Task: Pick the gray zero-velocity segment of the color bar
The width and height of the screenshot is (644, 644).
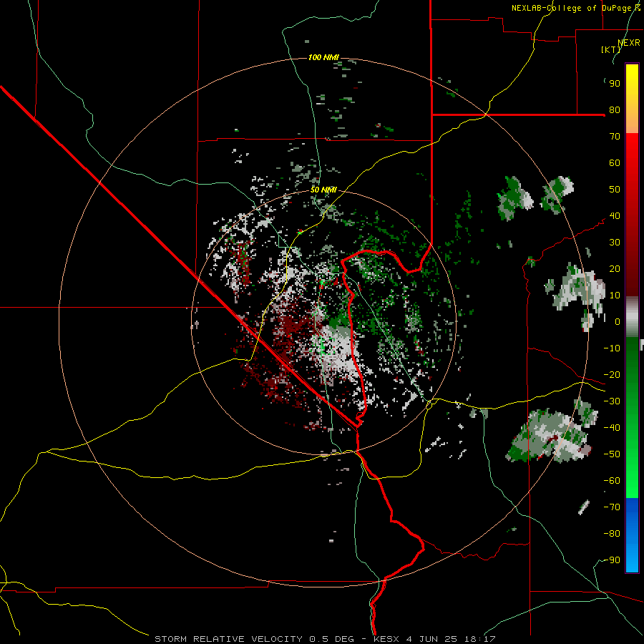Action: click(632, 317)
